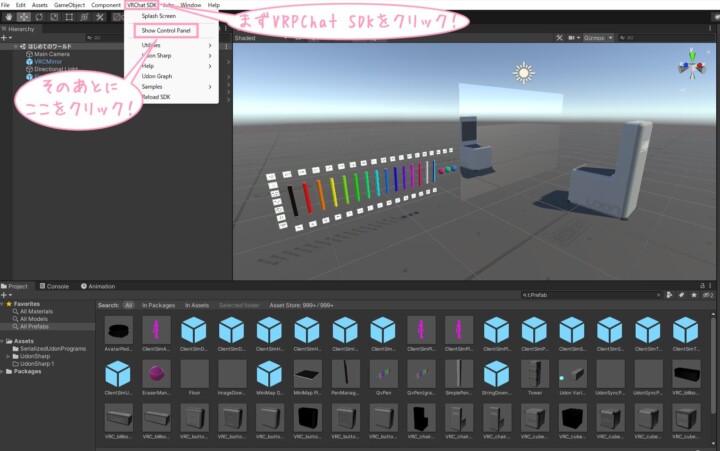The image size is (720, 451).
Task: Click the search-by-label tag icon
Action: click(x=682, y=295)
